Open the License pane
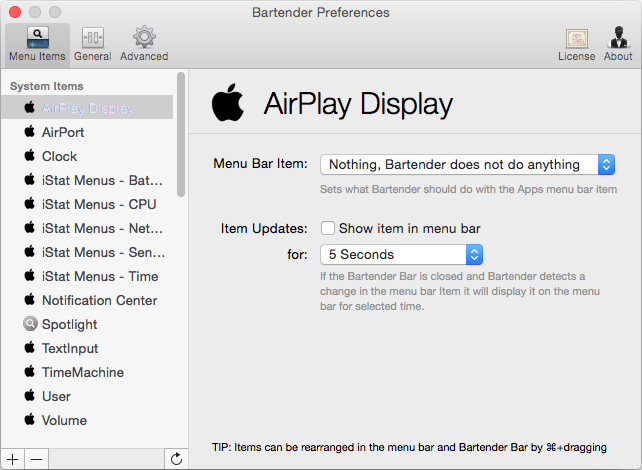The width and height of the screenshot is (642, 470). click(576, 45)
